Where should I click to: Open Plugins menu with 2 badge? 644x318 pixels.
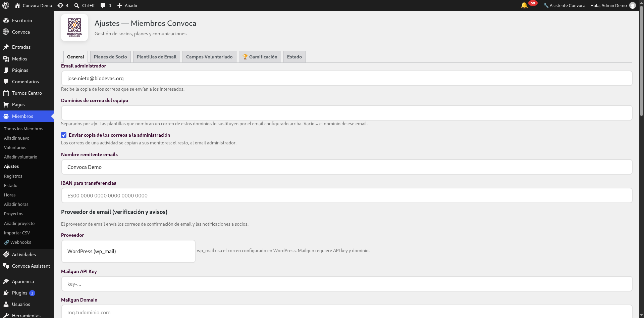coord(27,293)
